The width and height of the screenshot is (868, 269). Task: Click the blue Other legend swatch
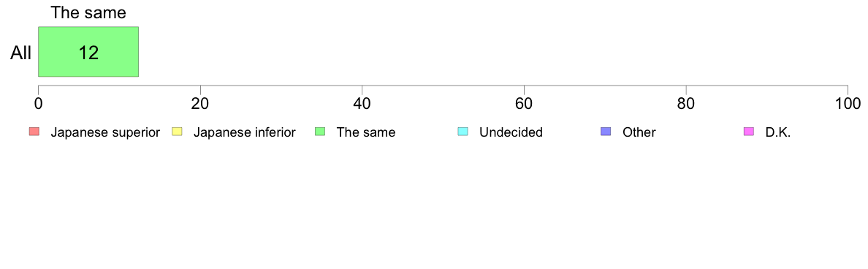pyautogui.click(x=606, y=132)
